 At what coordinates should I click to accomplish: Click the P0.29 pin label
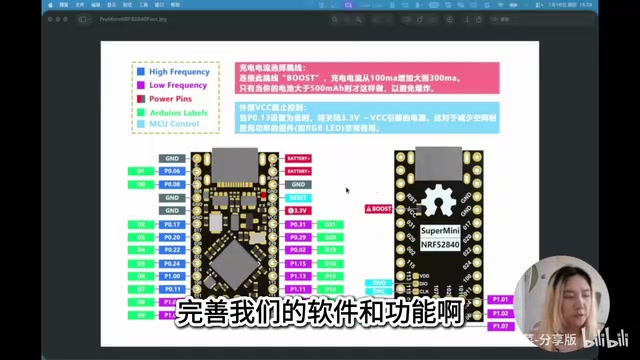[298, 237]
